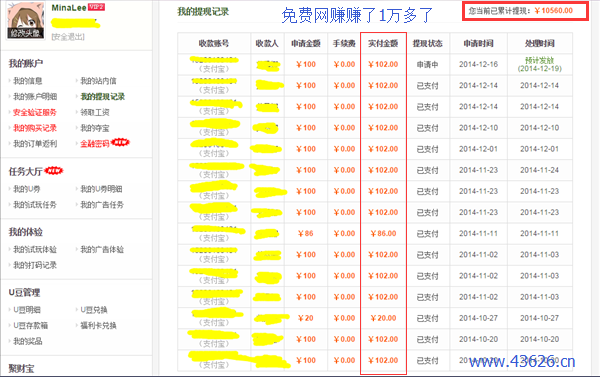Screen dimensions: 600x377
Task: Click the processing date 2014-11-24
Action: click(x=540, y=170)
